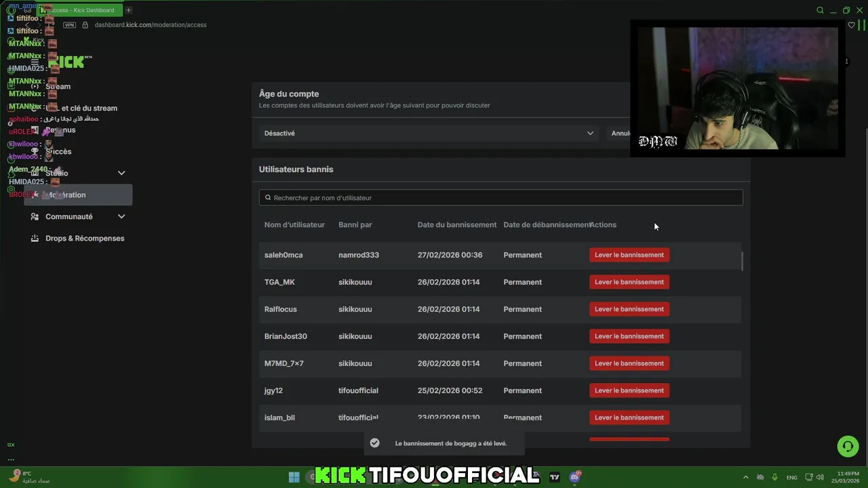Click the search magnifier in banned users field

(x=269, y=198)
